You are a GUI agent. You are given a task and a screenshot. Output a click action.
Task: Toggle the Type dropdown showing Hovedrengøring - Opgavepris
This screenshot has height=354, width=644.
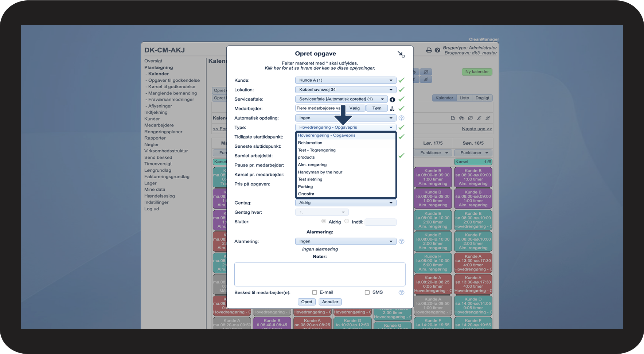tap(346, 128)
